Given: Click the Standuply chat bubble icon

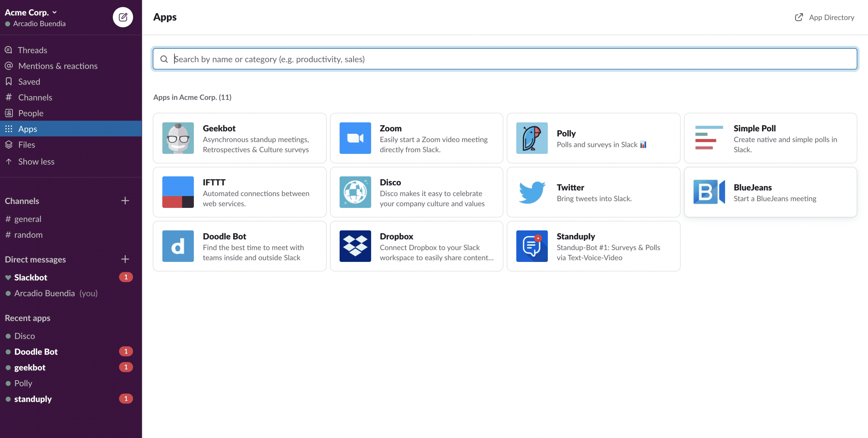Looking at the screenshot, I should point(532,246).
